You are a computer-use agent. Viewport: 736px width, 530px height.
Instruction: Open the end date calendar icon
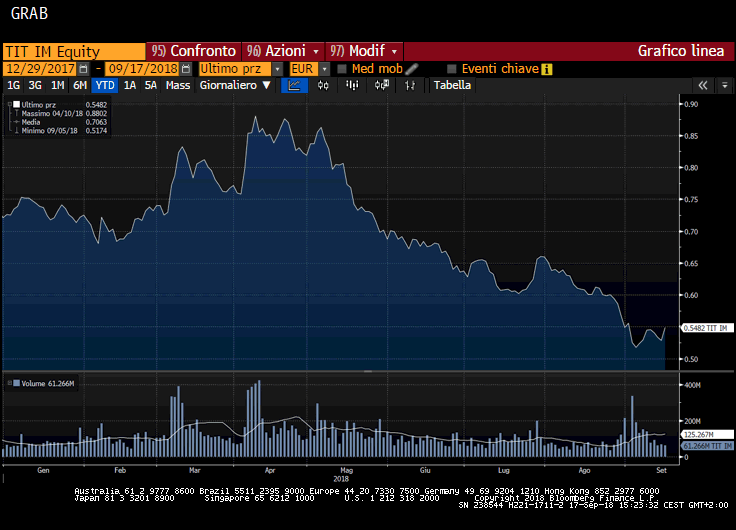[186, 69]
